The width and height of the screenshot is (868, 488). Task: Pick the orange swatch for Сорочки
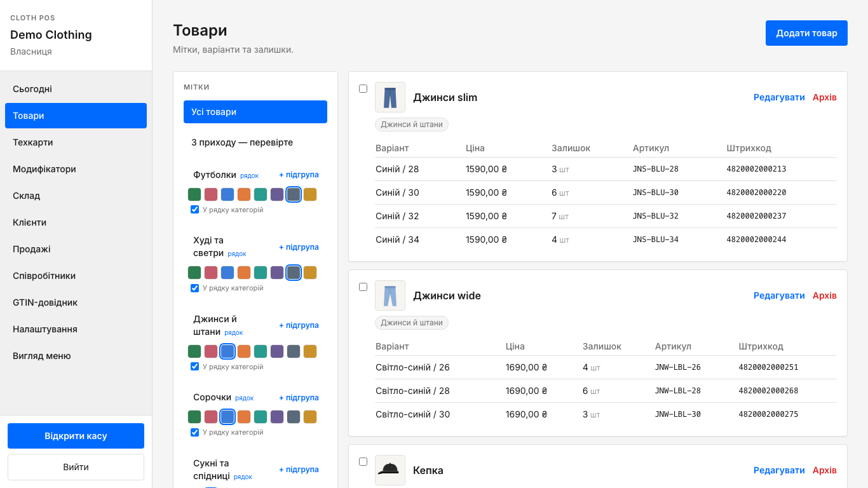click(244, 417)
